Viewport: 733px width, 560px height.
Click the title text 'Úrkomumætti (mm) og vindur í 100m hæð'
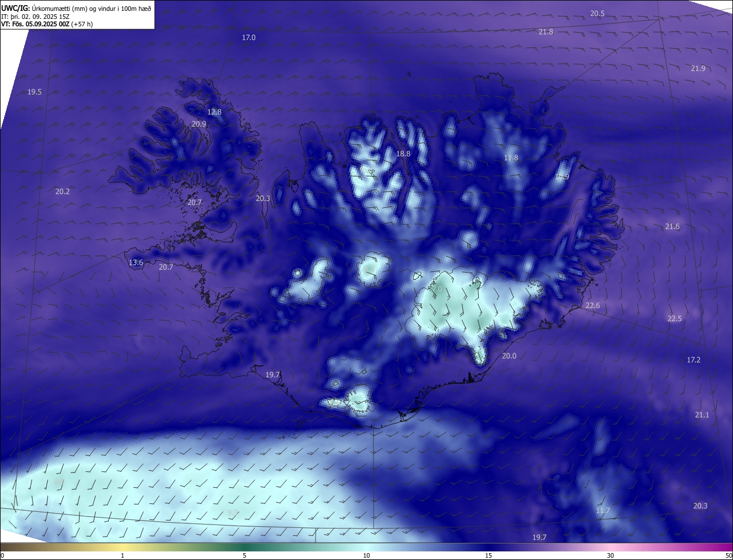[92, 9]
